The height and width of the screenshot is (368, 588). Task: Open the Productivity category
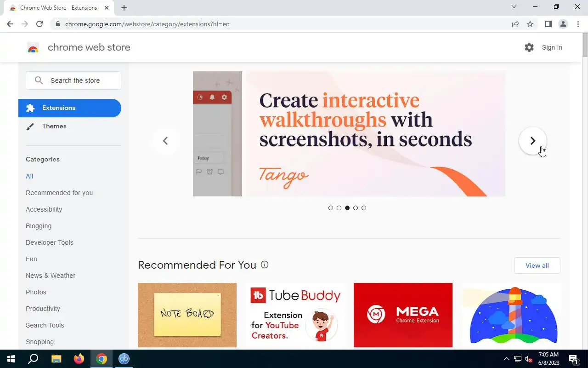click(x=43, y=309)
